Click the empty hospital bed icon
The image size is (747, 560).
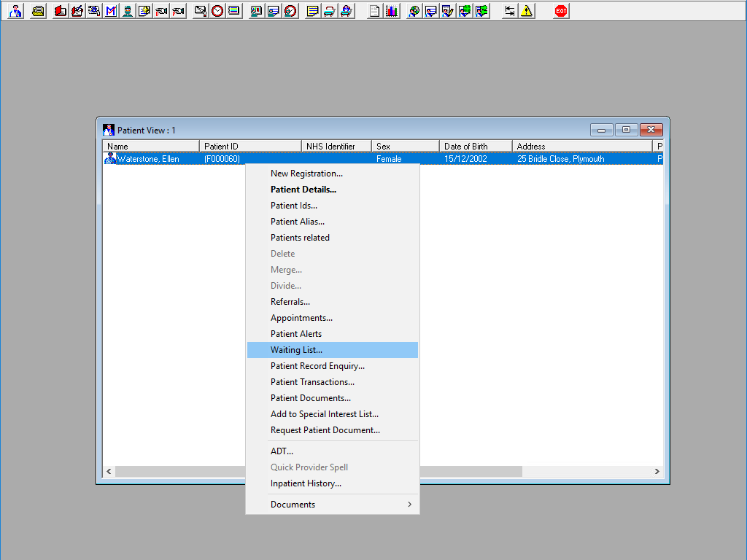[329, 11]
